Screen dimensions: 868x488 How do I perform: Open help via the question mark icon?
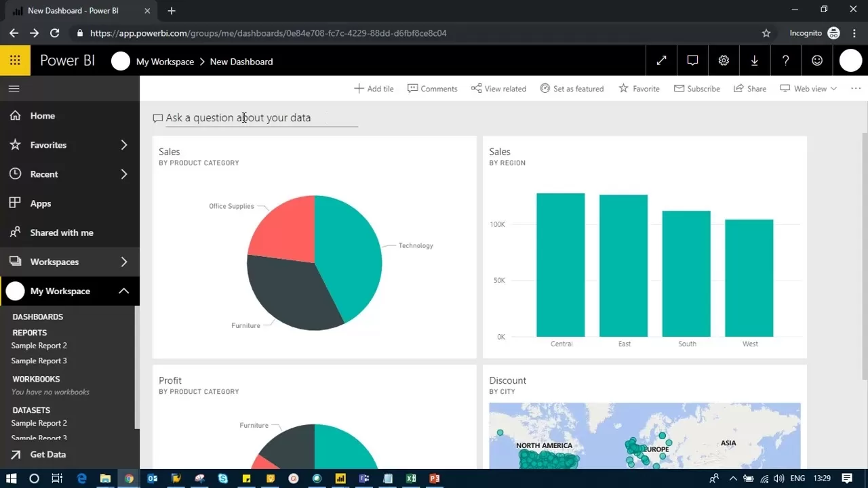tap(785, 60)
